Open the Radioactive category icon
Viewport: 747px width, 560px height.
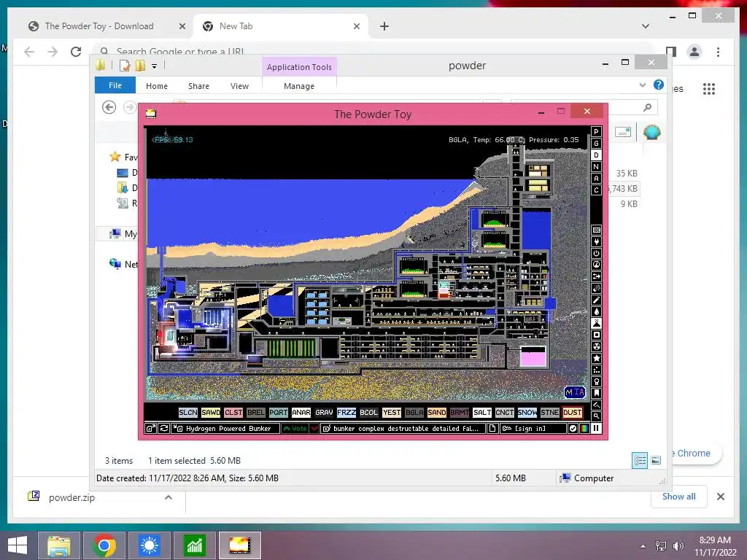[x=596, y=346]
